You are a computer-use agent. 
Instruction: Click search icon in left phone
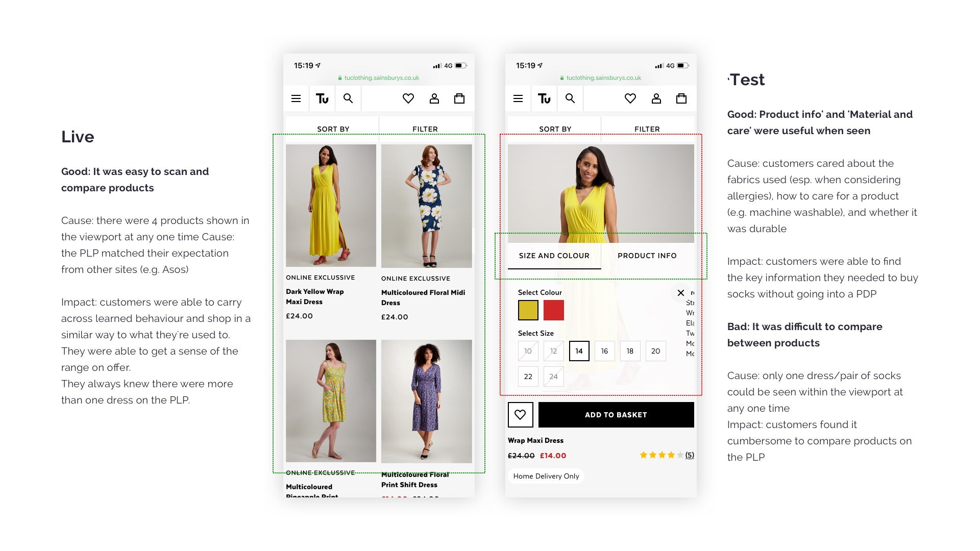click(x=348, y=98)
